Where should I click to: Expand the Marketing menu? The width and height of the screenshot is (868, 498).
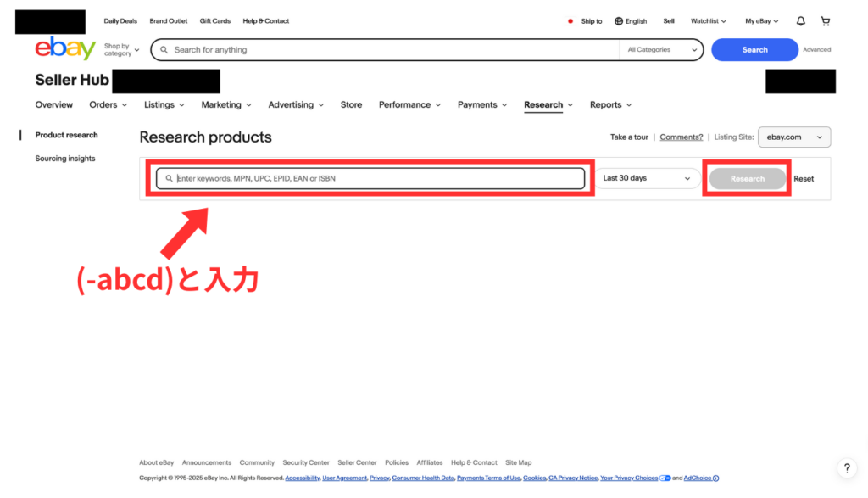tap(225, 104)
